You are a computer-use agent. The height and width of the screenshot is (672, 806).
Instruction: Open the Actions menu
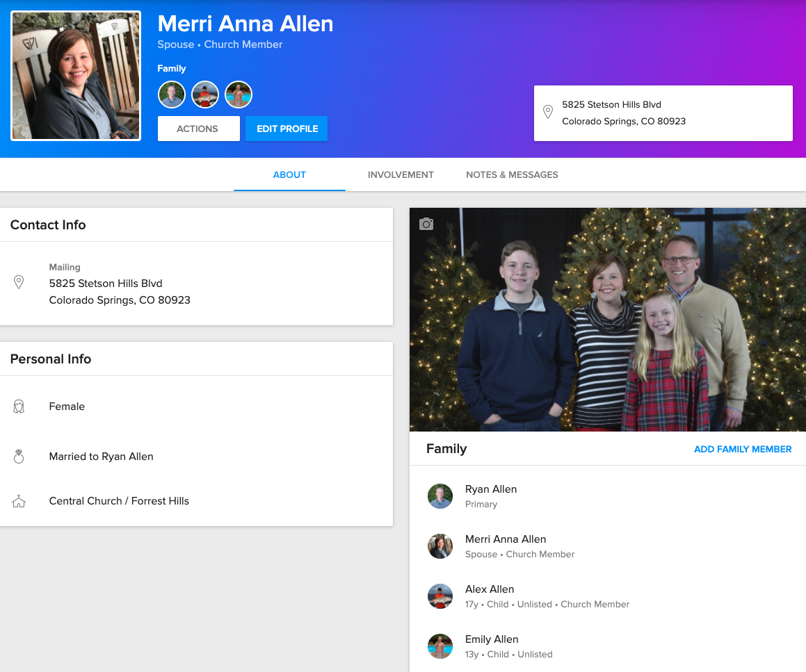(198, 129)
